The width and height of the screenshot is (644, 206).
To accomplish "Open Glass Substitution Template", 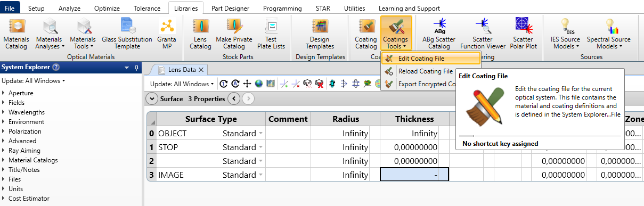I will click(x=127, y=35).
